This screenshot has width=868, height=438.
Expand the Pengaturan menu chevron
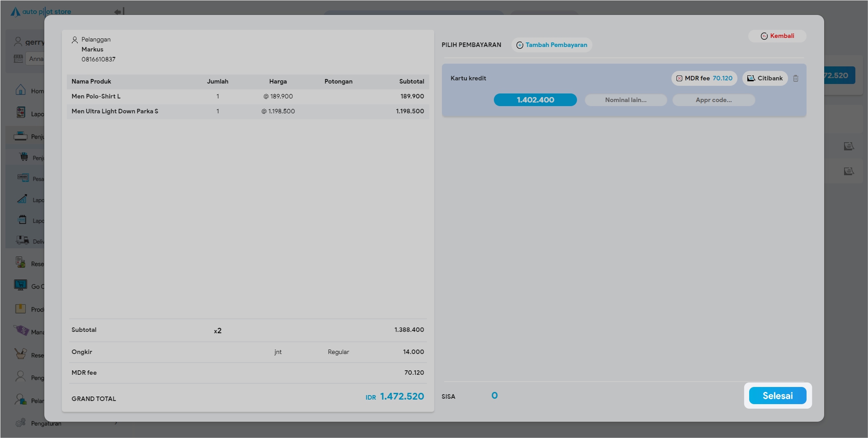[116, 424]
